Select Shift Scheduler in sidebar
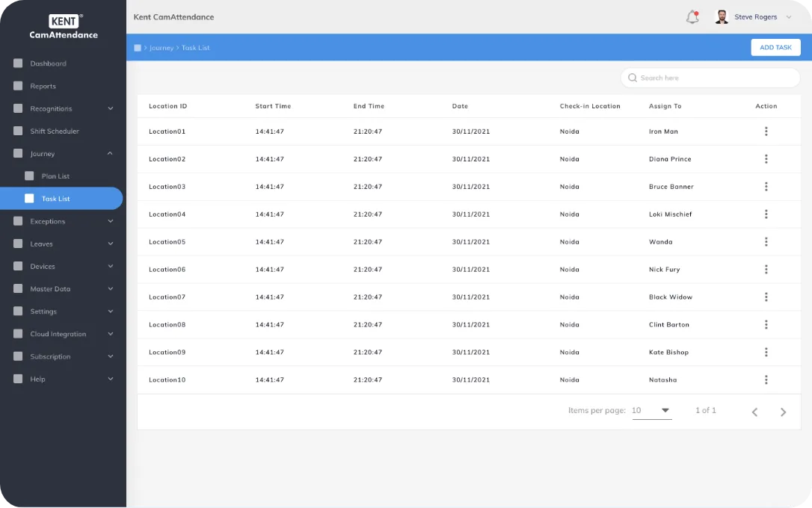Screen dimensions: 812x508 tap(55, 131)
